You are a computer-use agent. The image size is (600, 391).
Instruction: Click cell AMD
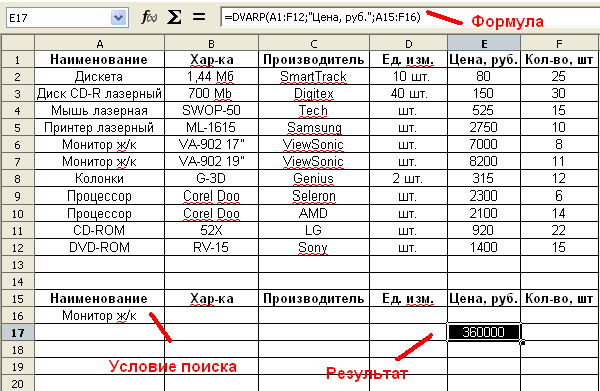[314, 213]
